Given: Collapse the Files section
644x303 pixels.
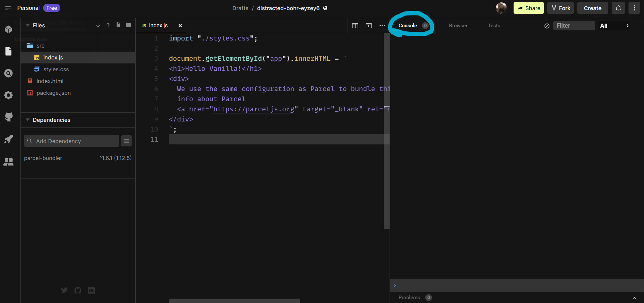Looking at the screenshot, I should point(28,25).
